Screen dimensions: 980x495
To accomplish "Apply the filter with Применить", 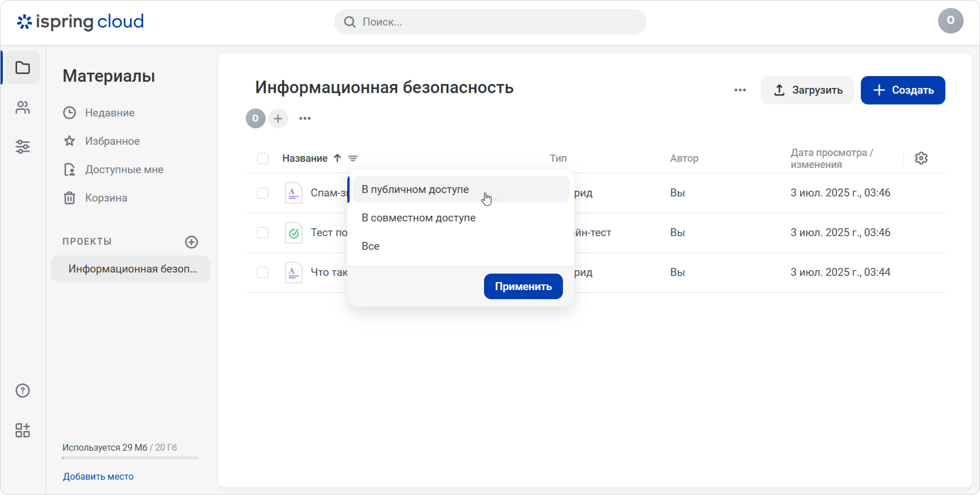I will pyautogui.click(x=523, y=286).
